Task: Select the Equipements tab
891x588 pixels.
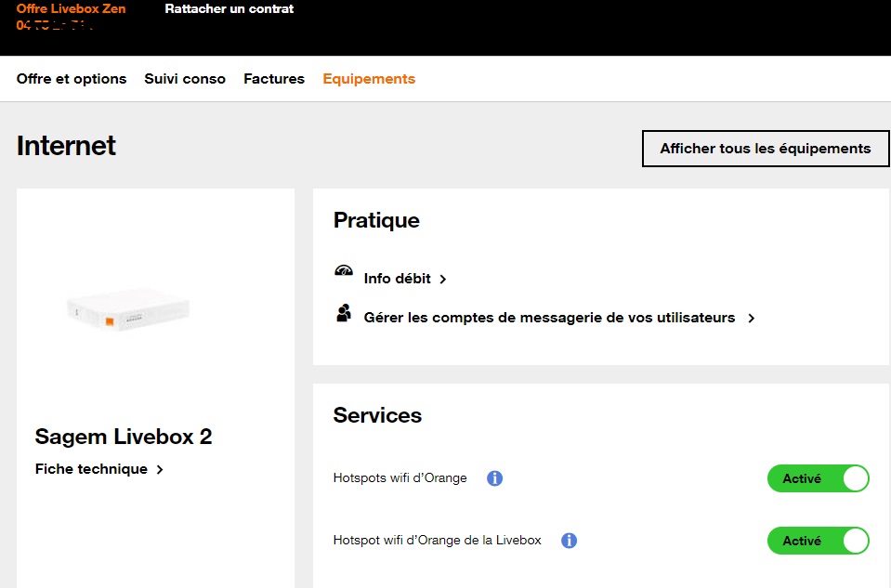Action: pyautogui.click(x=369, y=79)
